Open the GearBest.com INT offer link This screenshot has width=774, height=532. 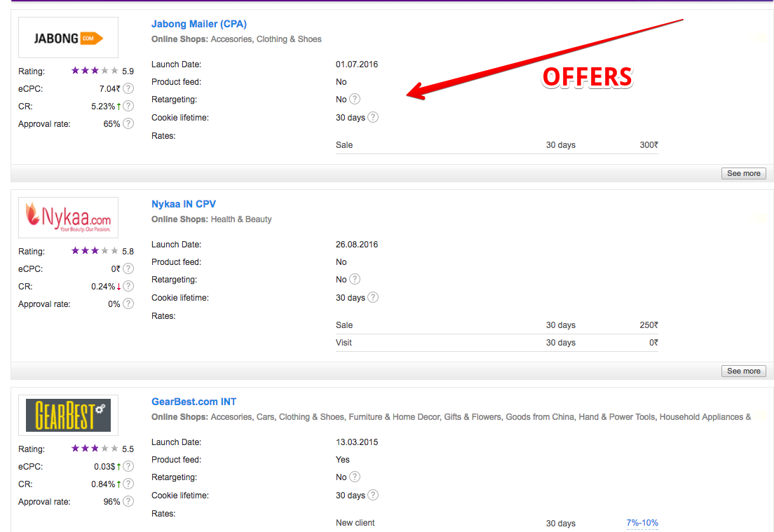click(193, 402)
